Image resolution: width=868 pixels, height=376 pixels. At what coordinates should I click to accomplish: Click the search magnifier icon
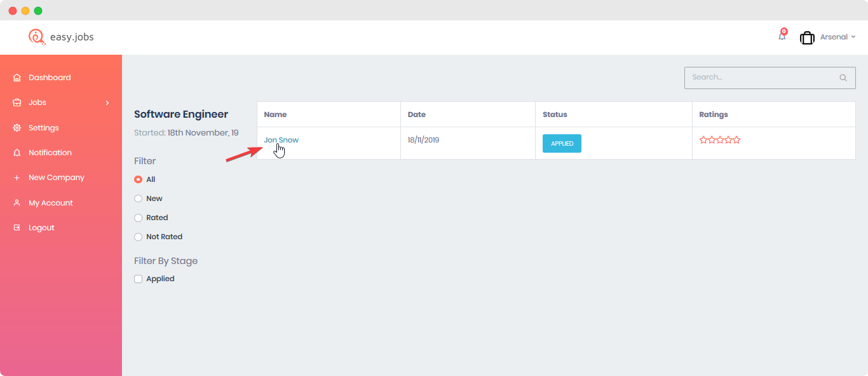(x=843, y=78)
